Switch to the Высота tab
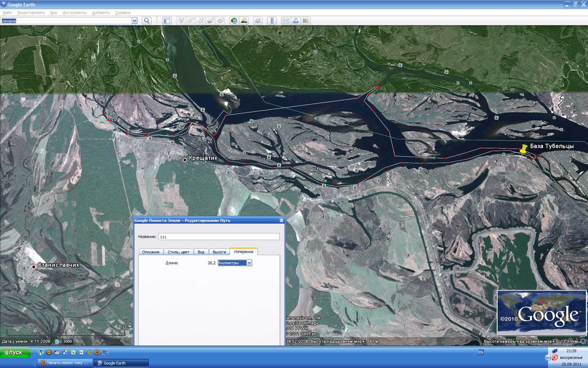The width and height of the screenshot is (588, 368). [x=219, y=252]
